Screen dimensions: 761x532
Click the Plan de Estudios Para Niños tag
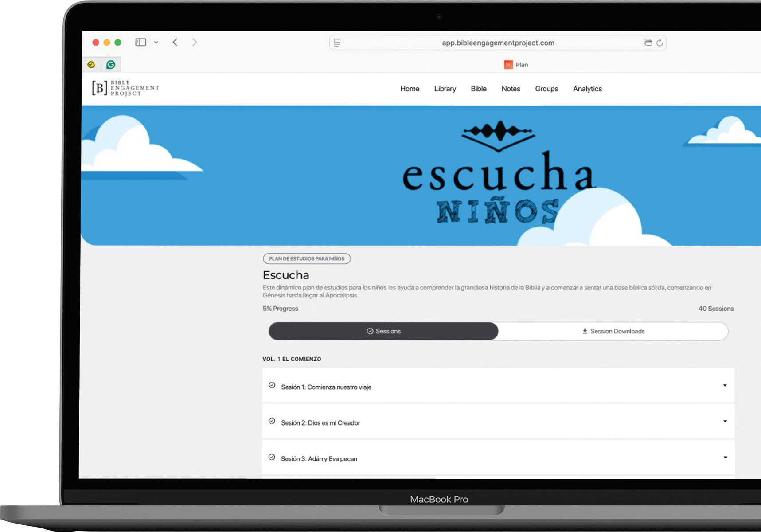point(307,258)
